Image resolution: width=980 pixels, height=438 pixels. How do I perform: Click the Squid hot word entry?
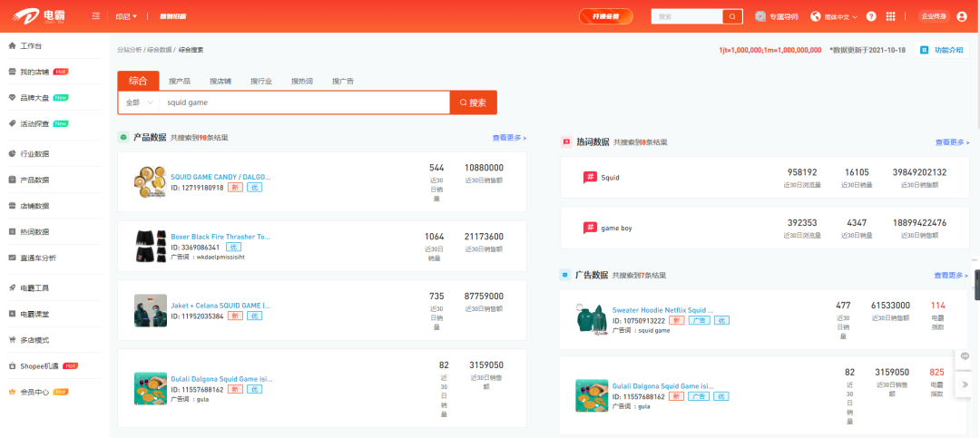click(x=610, y=178)
